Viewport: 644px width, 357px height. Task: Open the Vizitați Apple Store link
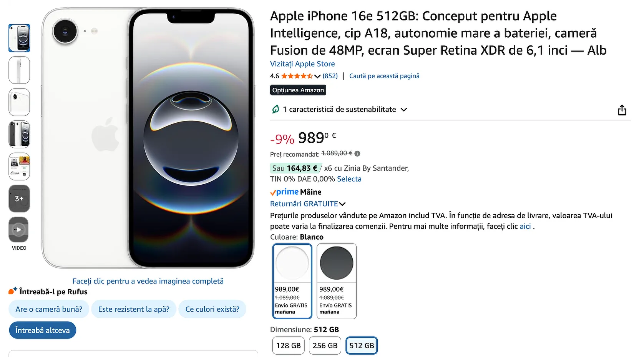coord(302,64)
